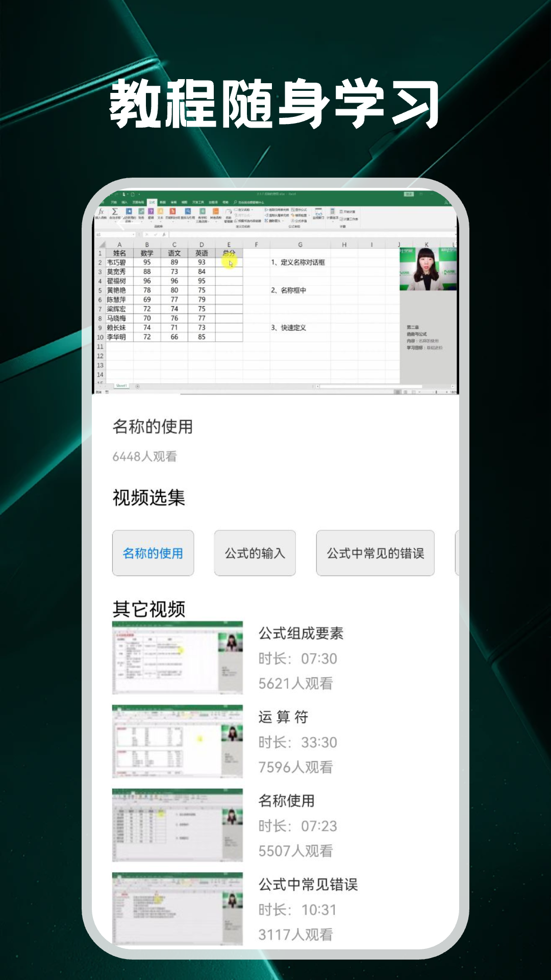Open the 公式中常见错误 video title
551x980 pixels.
[308, 885]
